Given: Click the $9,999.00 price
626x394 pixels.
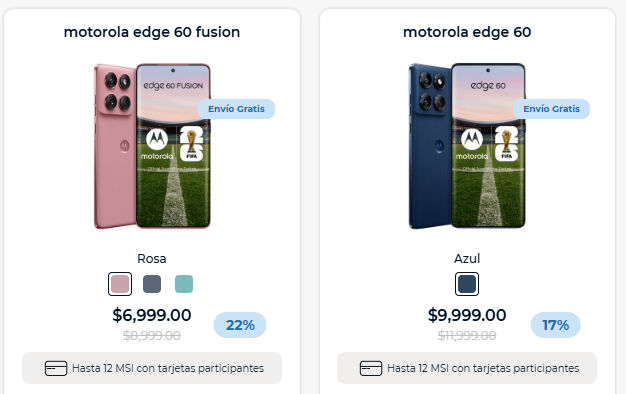Looking at the screenshot, I should (467, 315).
